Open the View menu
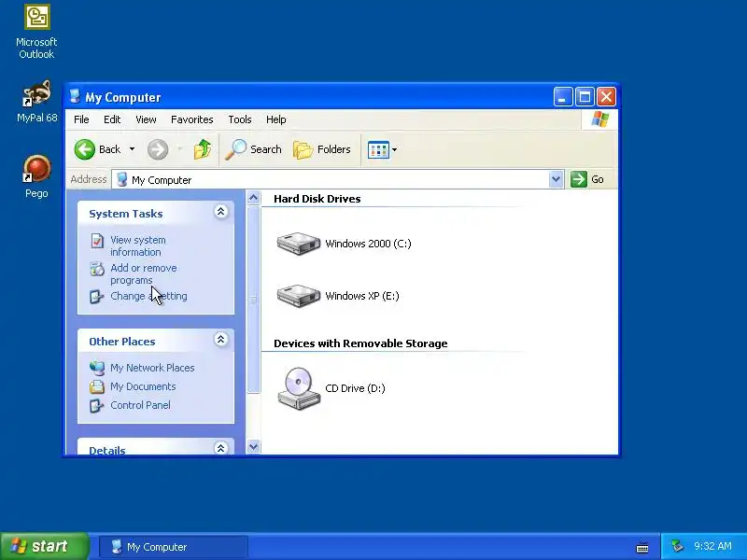The image size is (747, 560). (146, 119)
